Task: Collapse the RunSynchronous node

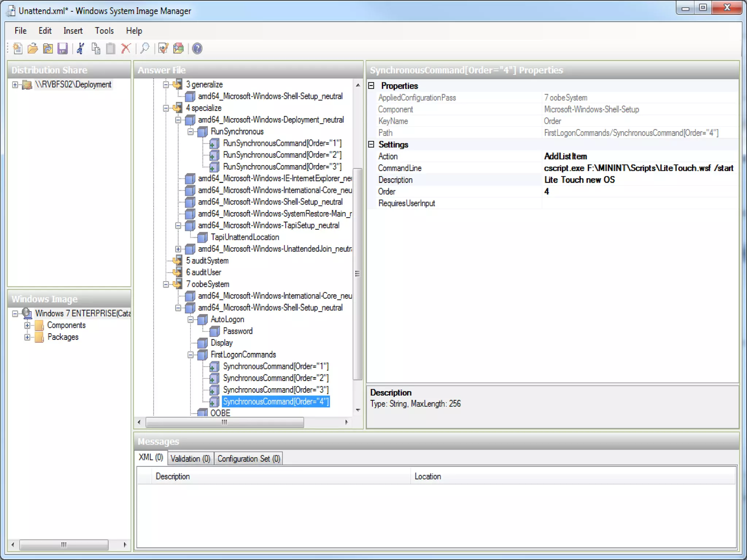Action: click(190, 132)
